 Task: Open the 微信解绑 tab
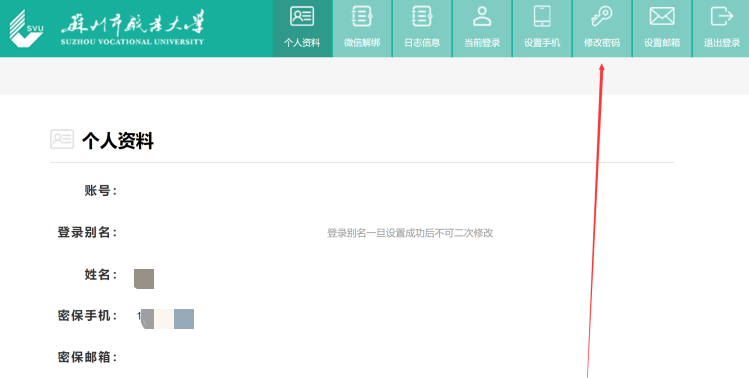tap(362, 28)
